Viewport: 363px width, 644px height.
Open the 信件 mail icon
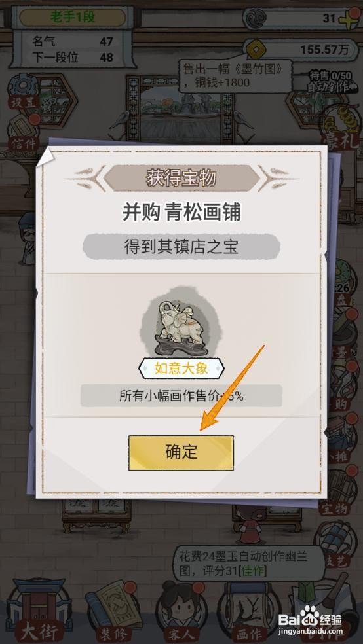pos(24,132)
